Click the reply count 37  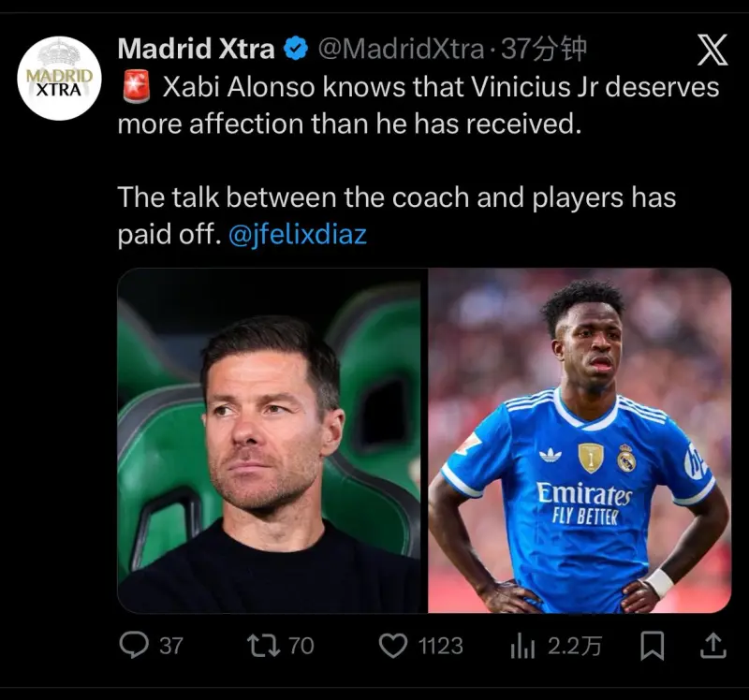point(171,646)
